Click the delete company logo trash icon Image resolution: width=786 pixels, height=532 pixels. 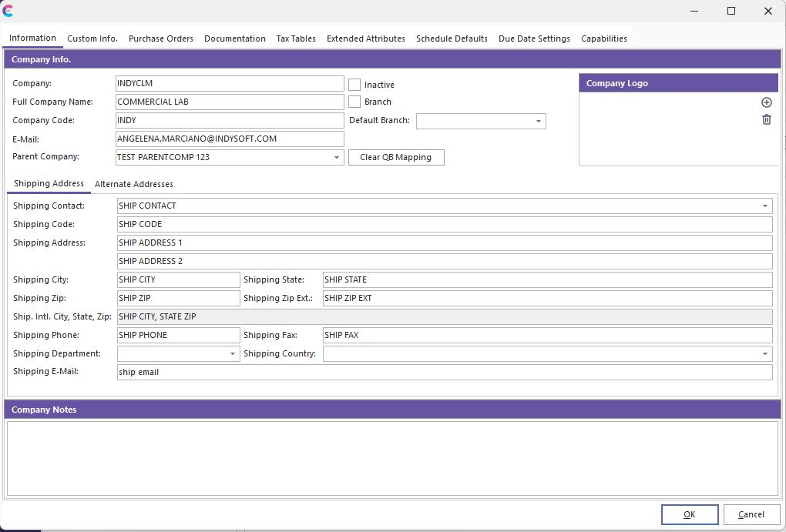point(766,119)
